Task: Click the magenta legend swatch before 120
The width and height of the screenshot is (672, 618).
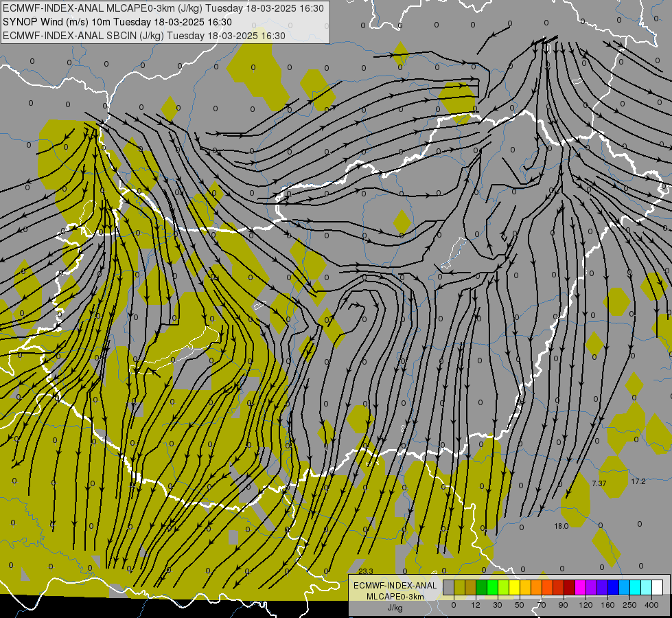Action: (x=580, y=587)
